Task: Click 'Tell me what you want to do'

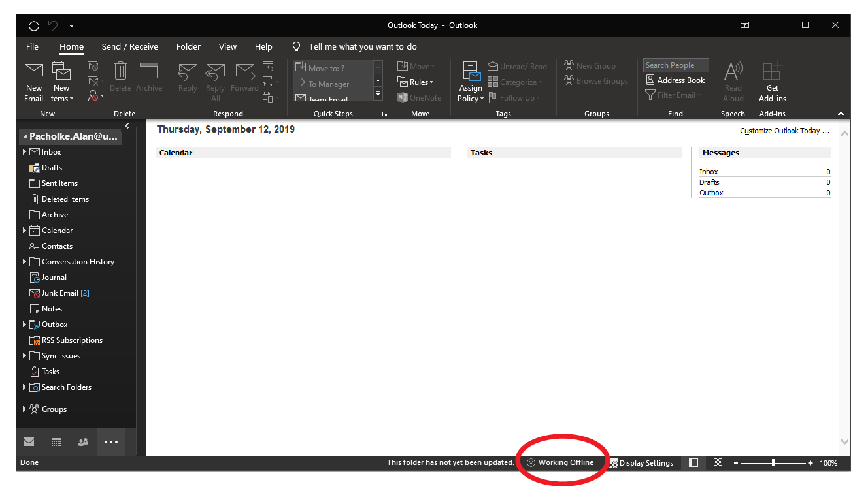Action: (363, 47)
